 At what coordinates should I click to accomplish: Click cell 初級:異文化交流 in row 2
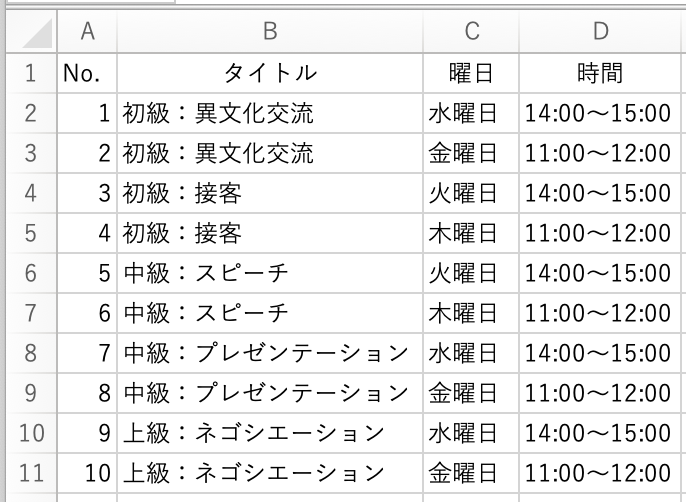[270, 113]
